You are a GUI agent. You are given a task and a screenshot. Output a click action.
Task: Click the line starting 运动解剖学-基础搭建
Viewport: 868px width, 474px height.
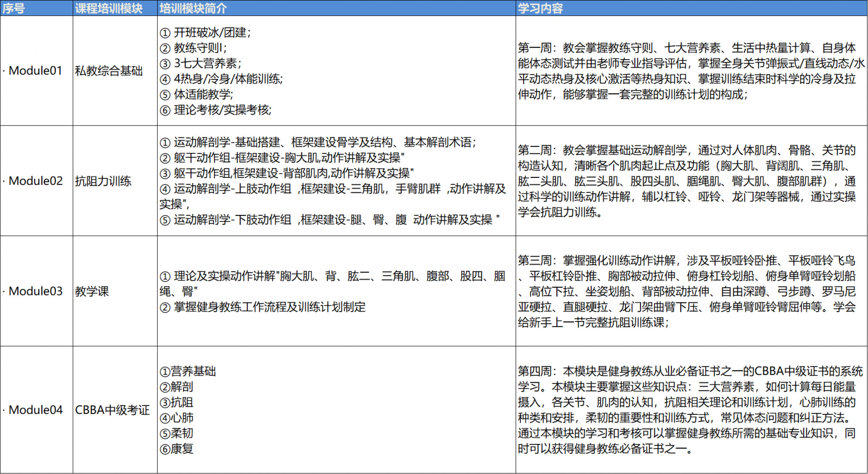click(x=318, y=142)
